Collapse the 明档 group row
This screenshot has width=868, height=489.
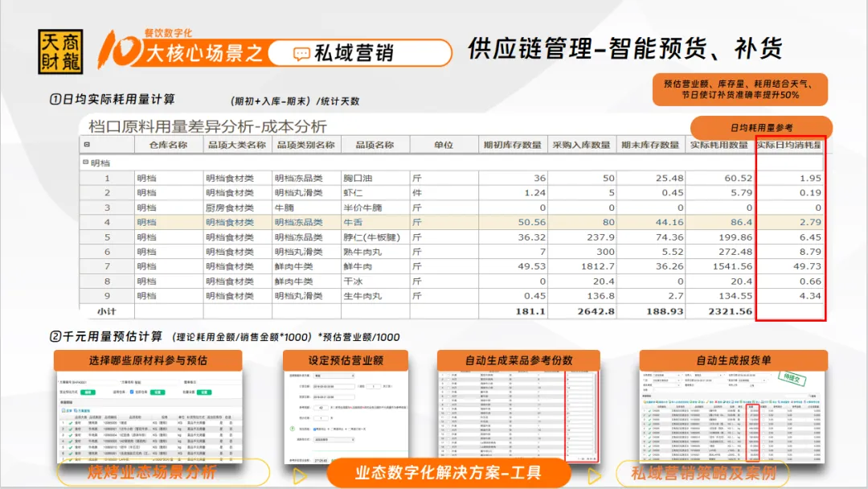[x=85, y=163]
